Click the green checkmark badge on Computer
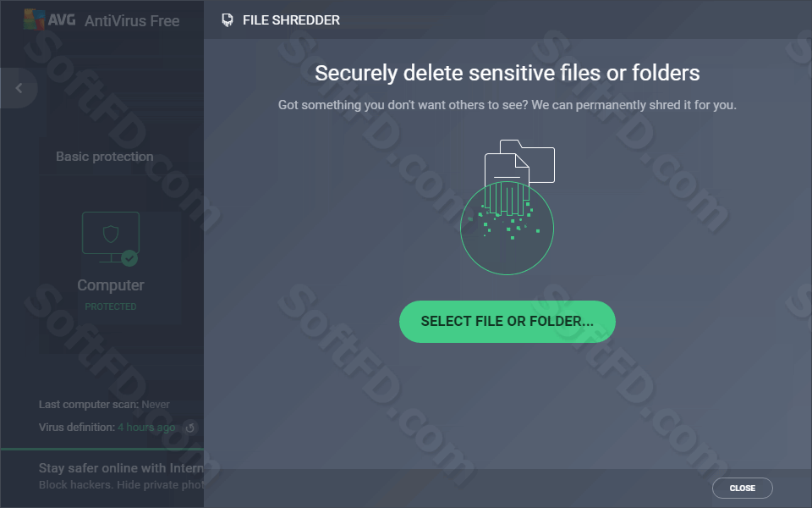The height and width of the screenshot is (508, 812). 129,257
